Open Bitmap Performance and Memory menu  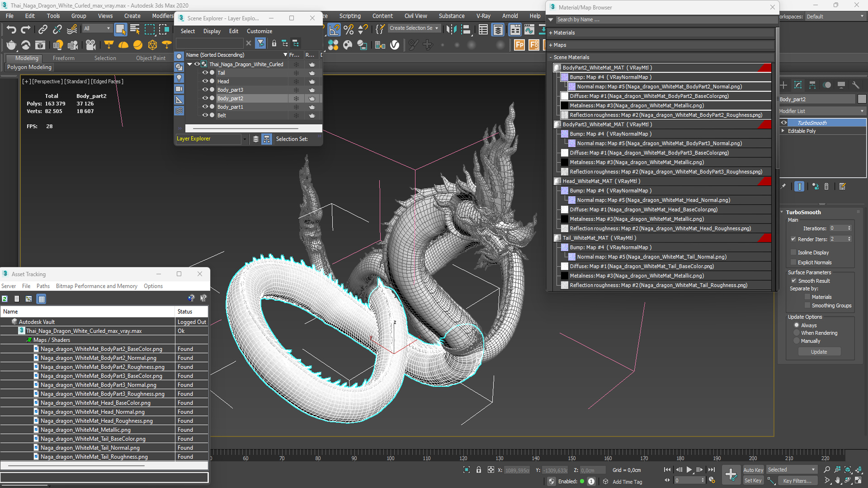(97, 286)
